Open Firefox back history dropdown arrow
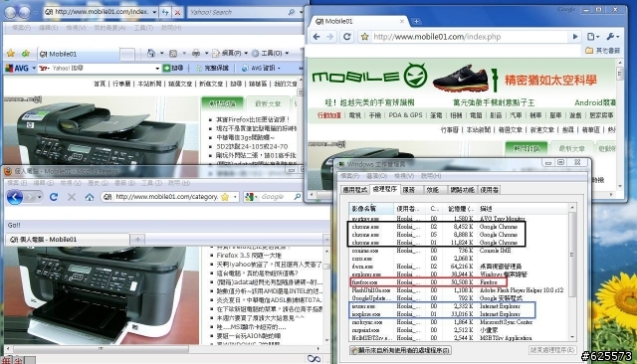This screenshot has width=637, height=364. [x=39, y=197]
